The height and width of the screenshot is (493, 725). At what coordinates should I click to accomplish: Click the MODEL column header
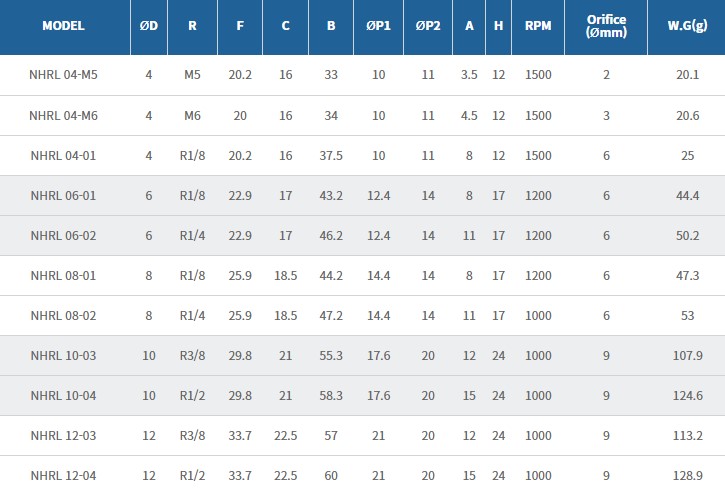click(x=63, y=26)
